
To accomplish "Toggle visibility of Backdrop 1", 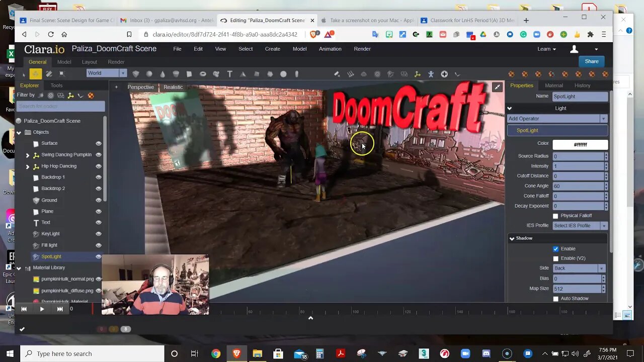I will point(99,177).
